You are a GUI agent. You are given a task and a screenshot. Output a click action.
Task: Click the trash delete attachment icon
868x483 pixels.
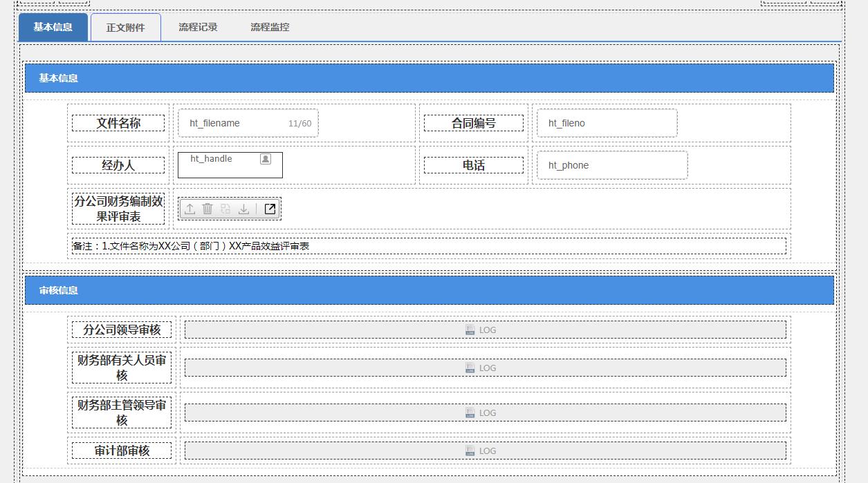point(207,209)
